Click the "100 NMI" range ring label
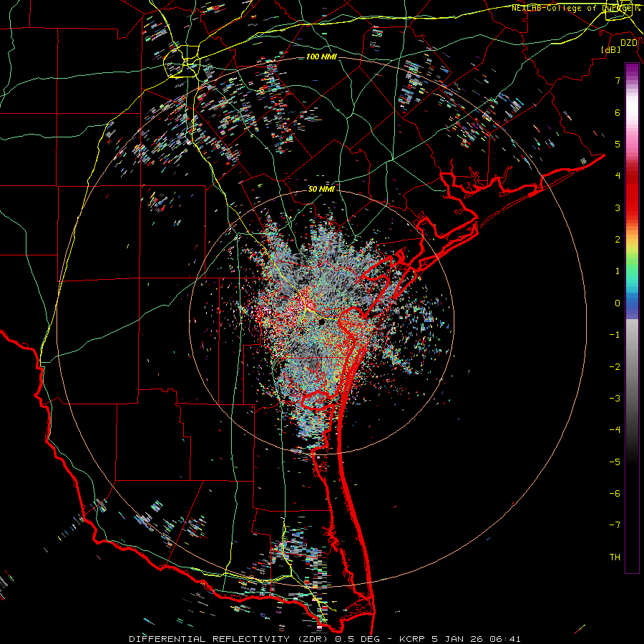Screen dimensions: 644x644 (x=321, y=57)
